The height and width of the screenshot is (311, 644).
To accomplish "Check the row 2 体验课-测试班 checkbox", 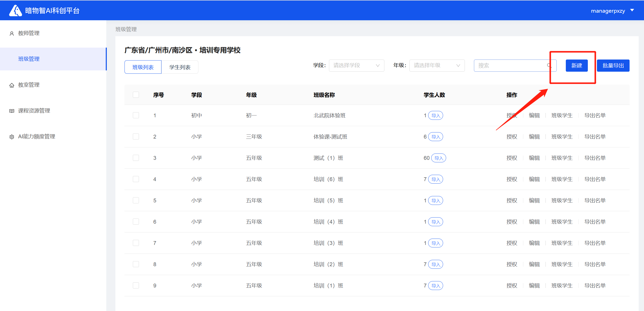I will click(x=136, y=137).
